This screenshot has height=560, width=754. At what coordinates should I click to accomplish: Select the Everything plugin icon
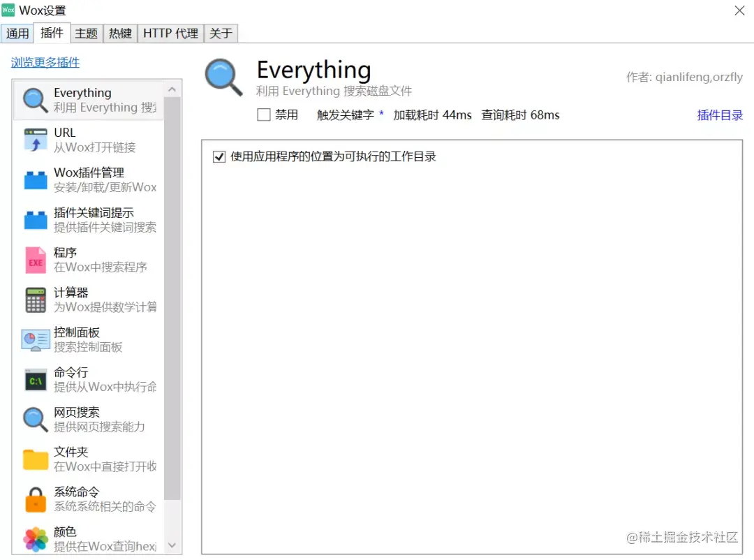[x=34, y=98]
